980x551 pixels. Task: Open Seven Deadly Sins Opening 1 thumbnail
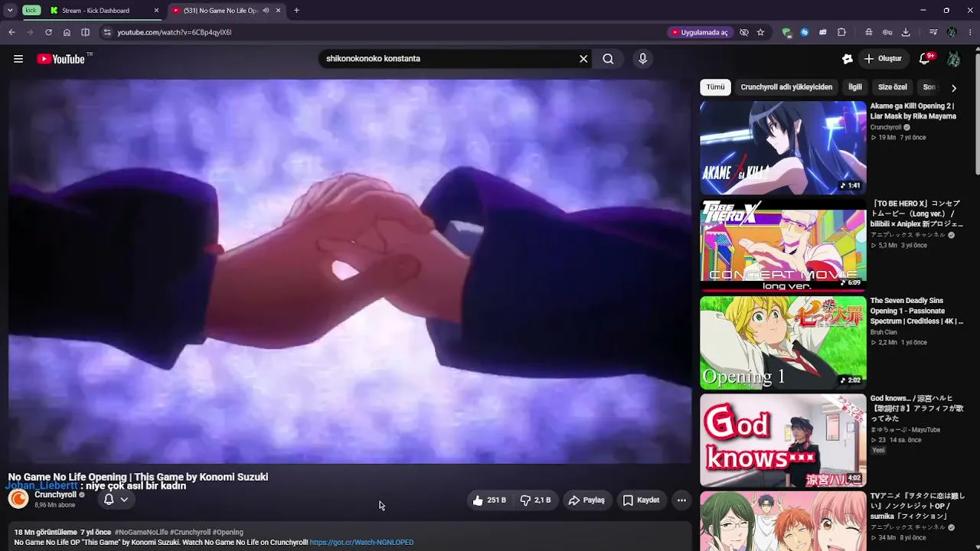coord(783,343)
